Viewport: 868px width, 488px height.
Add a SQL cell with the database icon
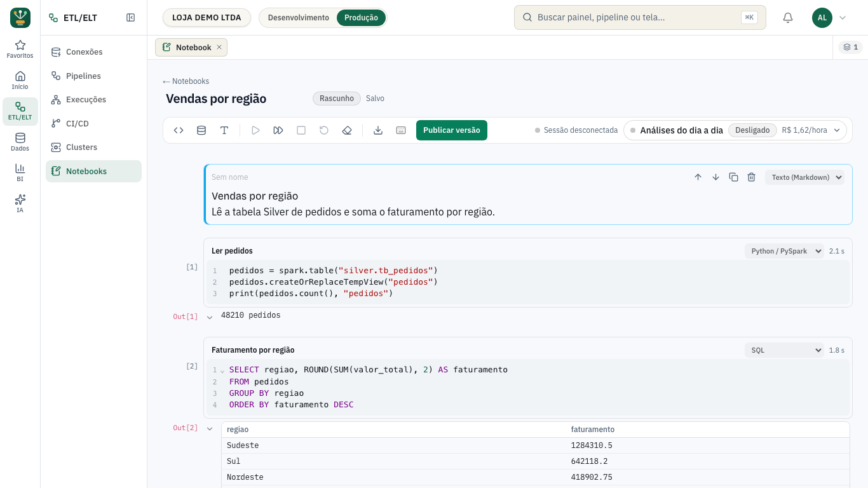[x=201, y=130]
